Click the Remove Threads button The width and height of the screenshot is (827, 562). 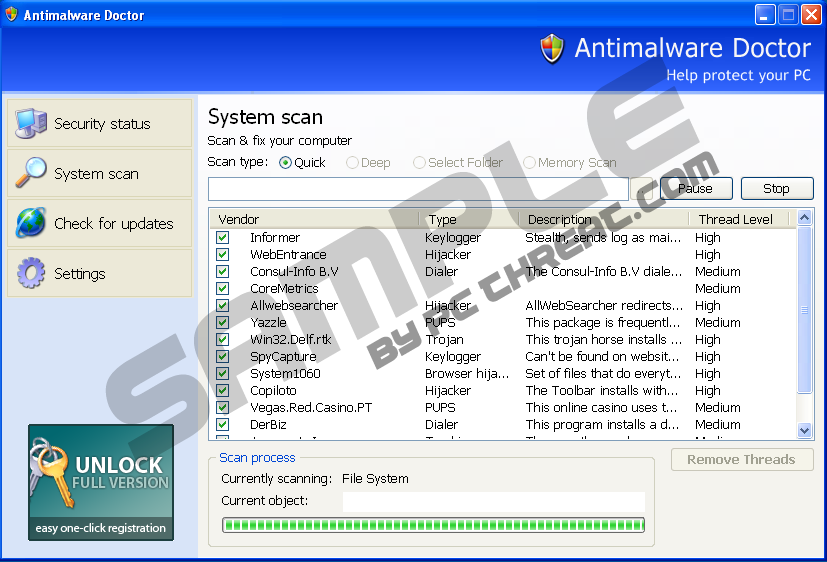pyautogui.click(x=742, y=460)
